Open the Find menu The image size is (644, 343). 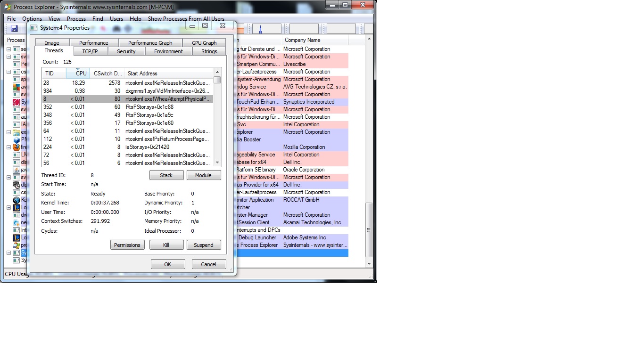[98, 19]
